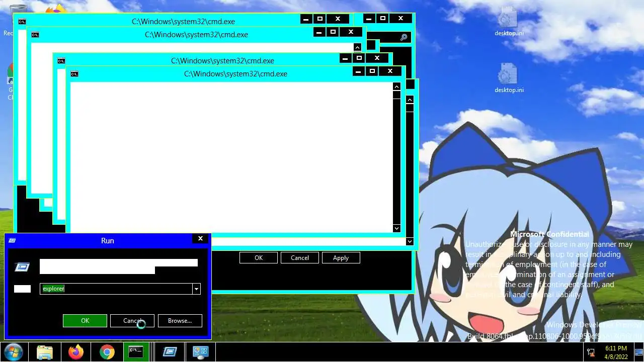The image size is (644, 362).
Task: Open File Explorer from the taskbar
Action: click(x=45, y=352)
